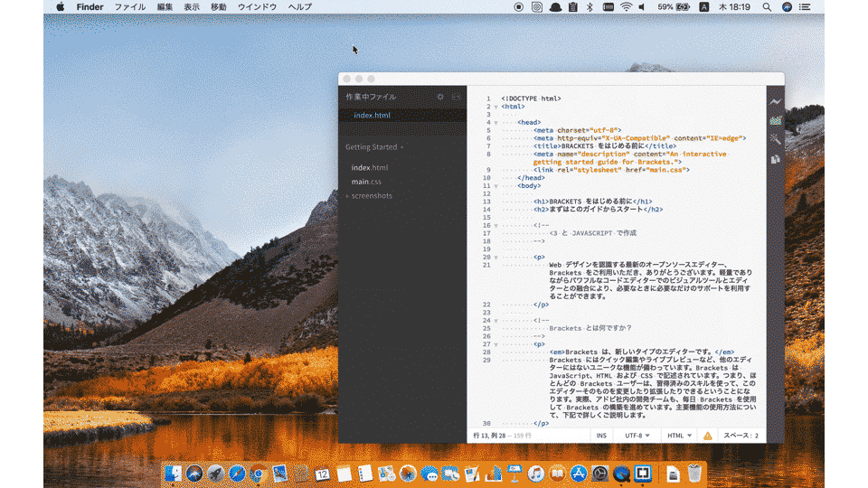The height and width of the screenshot is (488, 868).
Task: Click the スペース: 2 indentation setting
Action: [741, 436]
